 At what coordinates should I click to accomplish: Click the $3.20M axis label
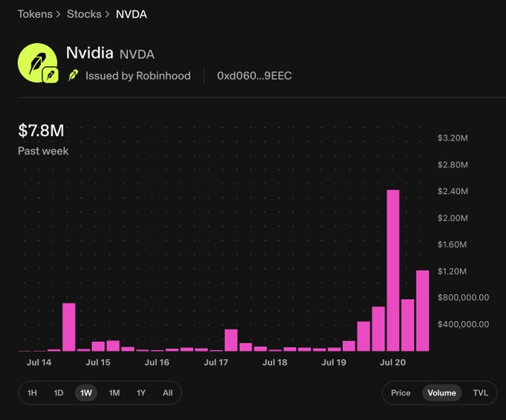(x=452, y=138)
